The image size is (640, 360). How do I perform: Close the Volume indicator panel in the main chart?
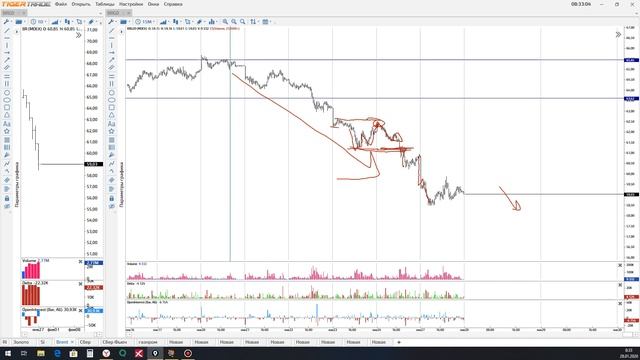tap(620, 265)
